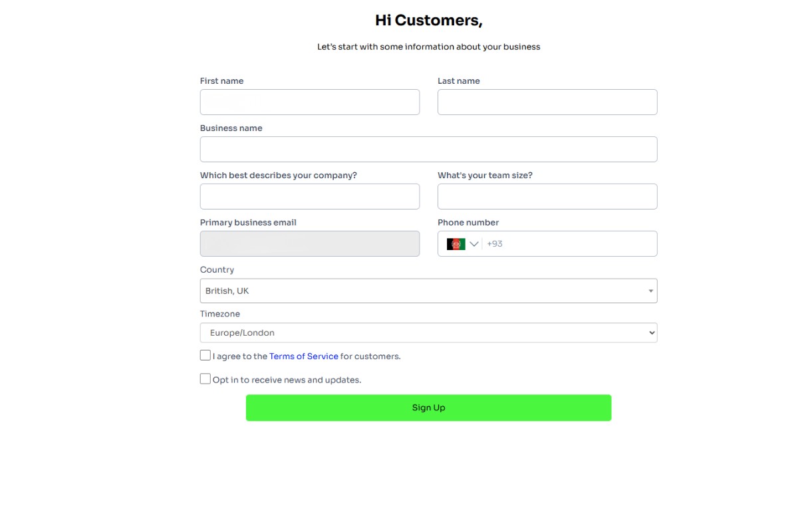This screenshot has width=798, height=532.
Task: Click the team size input field
Action: tap(547, 196)
